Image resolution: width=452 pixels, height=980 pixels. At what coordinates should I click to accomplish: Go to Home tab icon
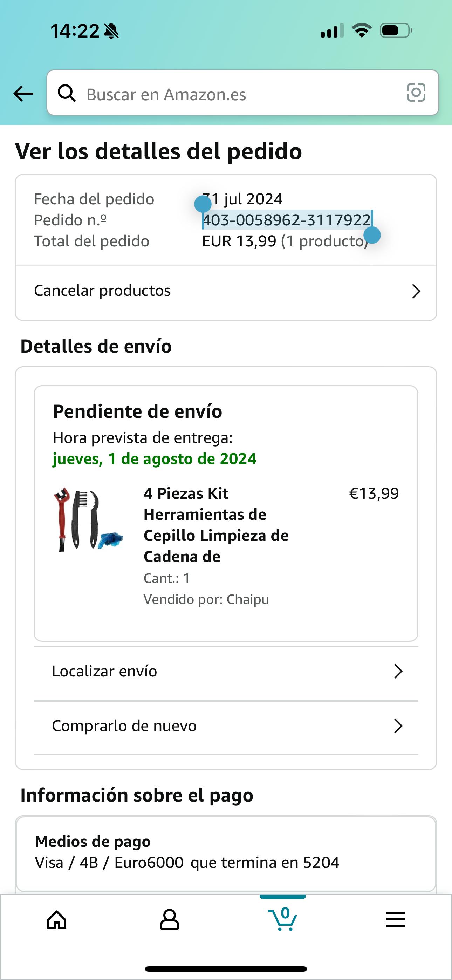[x=57, y=920]
